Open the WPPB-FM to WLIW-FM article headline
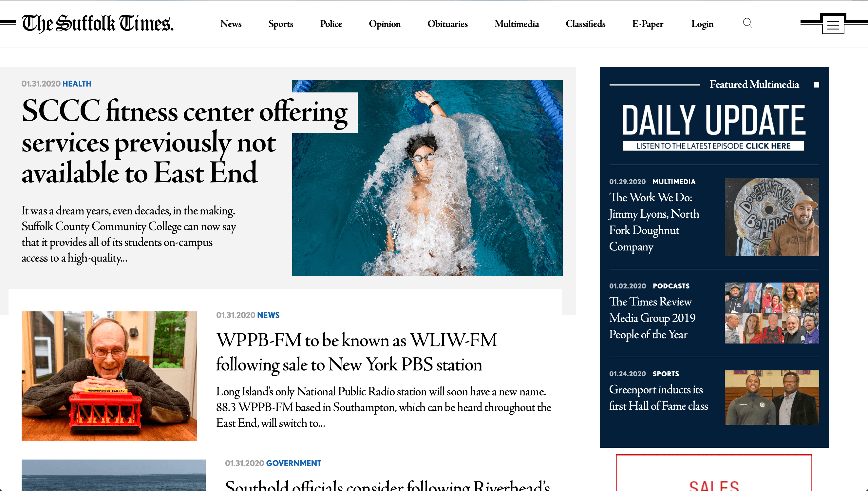Screen dimensions: 868x491 356,352
